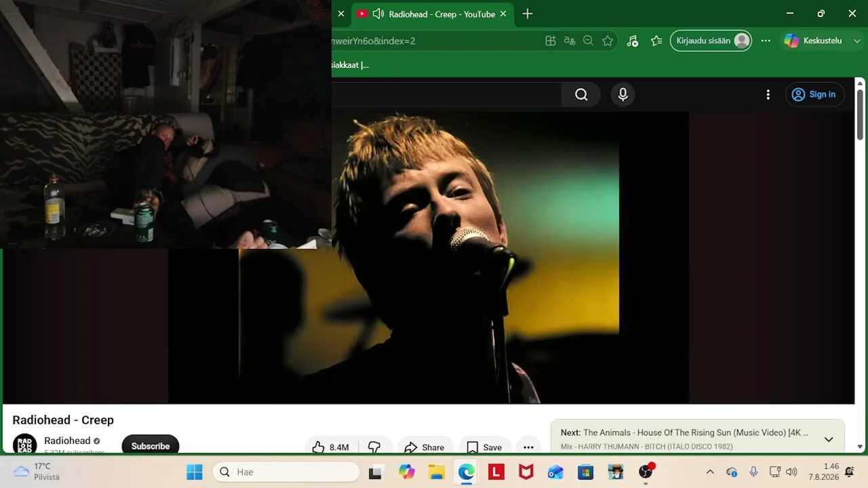Start YouTube voice search with microphone

[x=623, y=95]
